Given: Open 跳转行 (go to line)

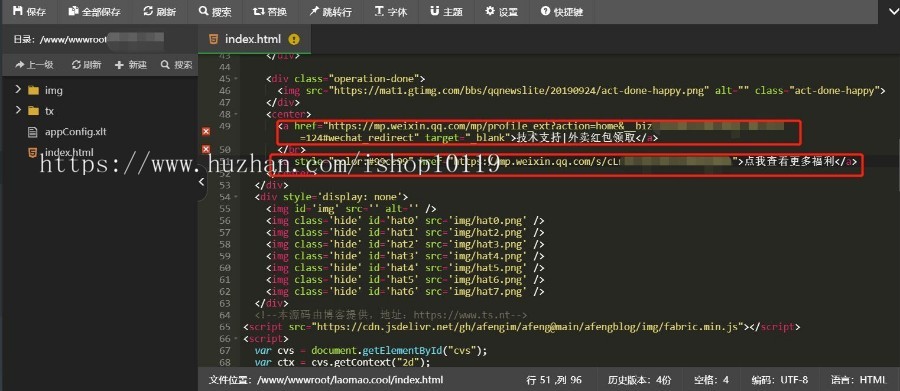Looking at the screenshot, I should [x=331, y=11].
